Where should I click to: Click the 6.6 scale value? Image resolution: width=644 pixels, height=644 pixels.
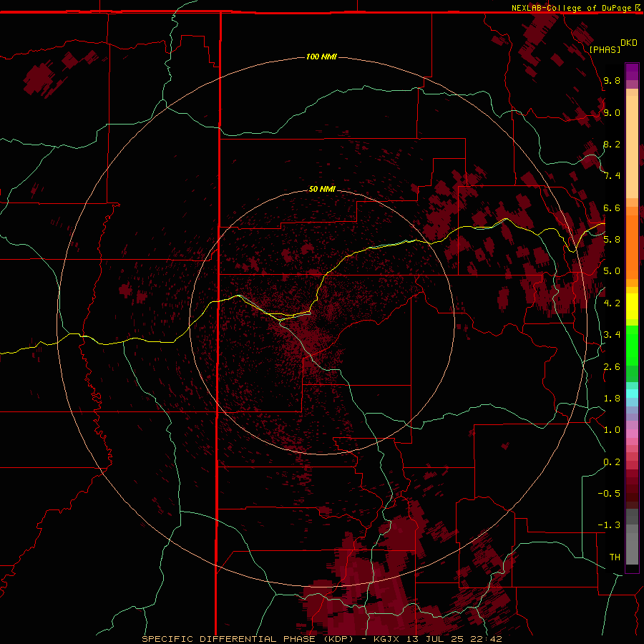point(612,208)
